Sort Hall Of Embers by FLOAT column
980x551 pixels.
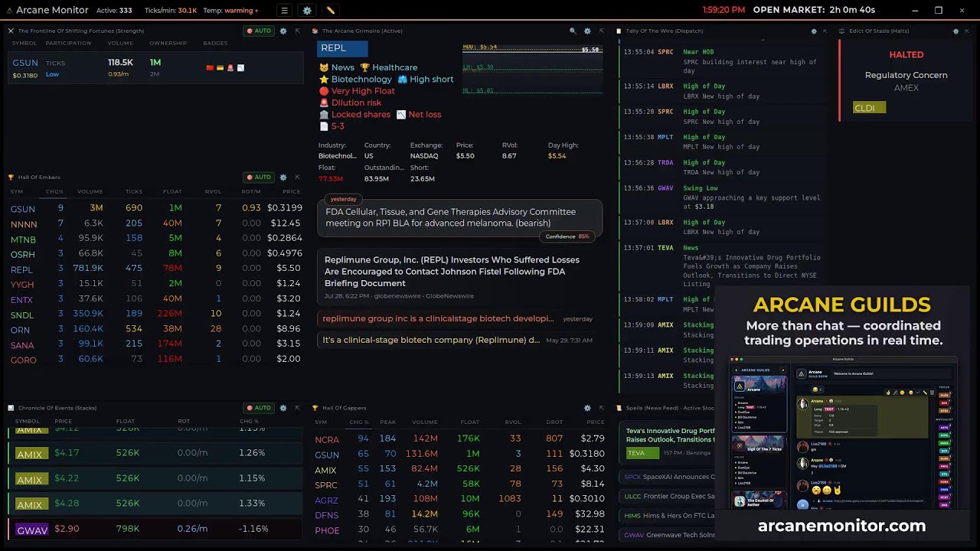pos(172,191)
